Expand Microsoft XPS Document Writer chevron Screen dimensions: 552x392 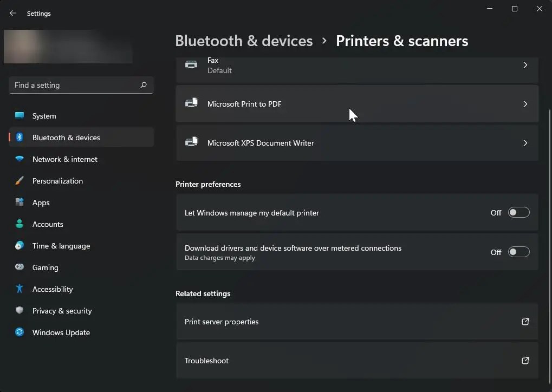pos(525,143)
